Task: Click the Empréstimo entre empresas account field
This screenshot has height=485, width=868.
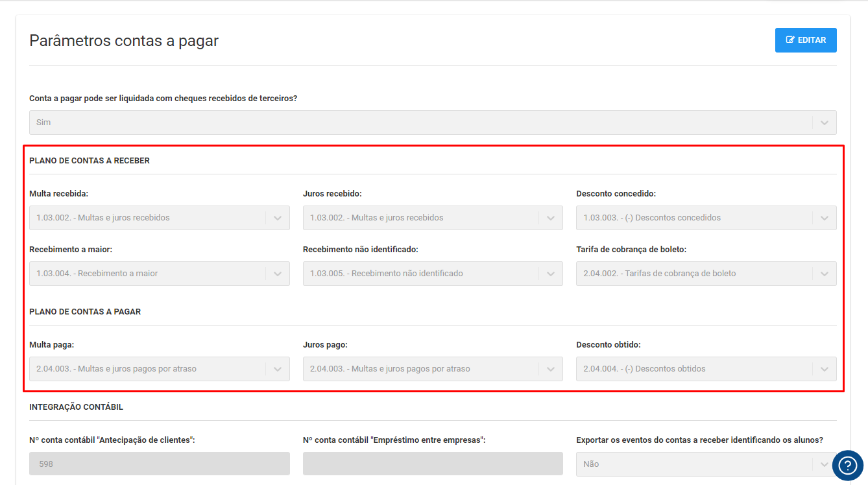Action: [x=433, y=464]
